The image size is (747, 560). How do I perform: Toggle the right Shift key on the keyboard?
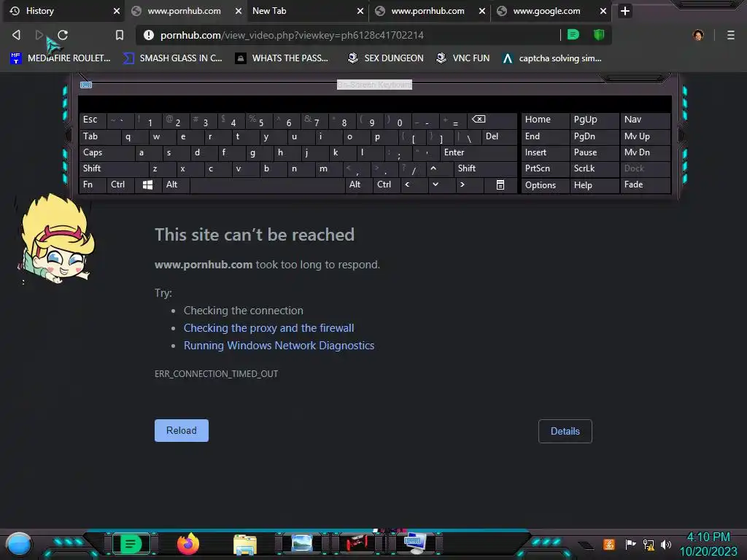click(x=485, y=168)
